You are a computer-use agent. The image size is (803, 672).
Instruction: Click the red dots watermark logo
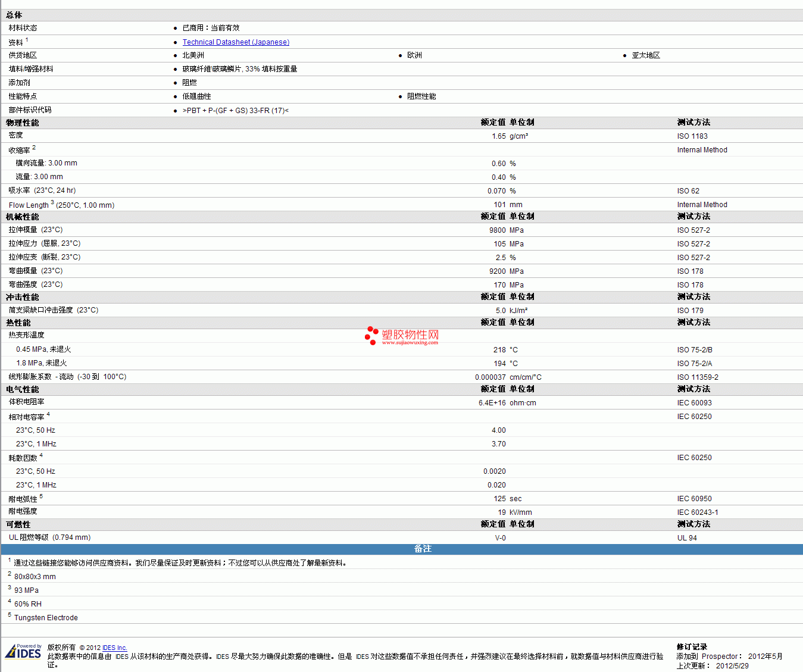click(x=371, y=335)
